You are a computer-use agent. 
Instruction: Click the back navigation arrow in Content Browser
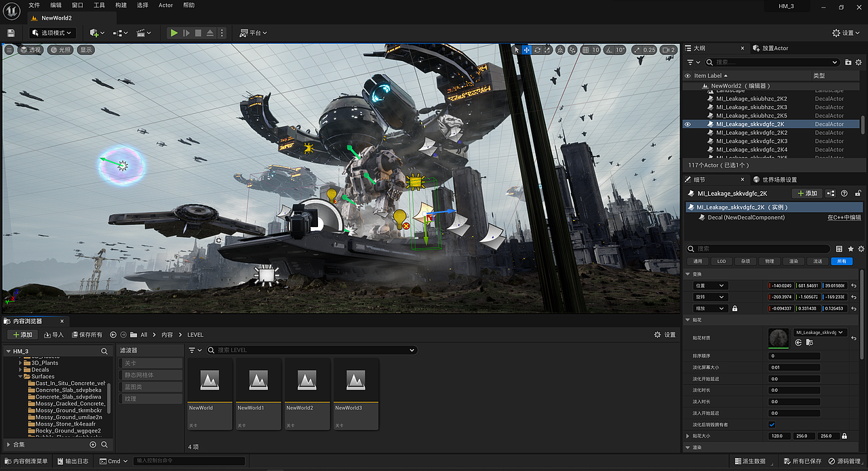(113, 335)
